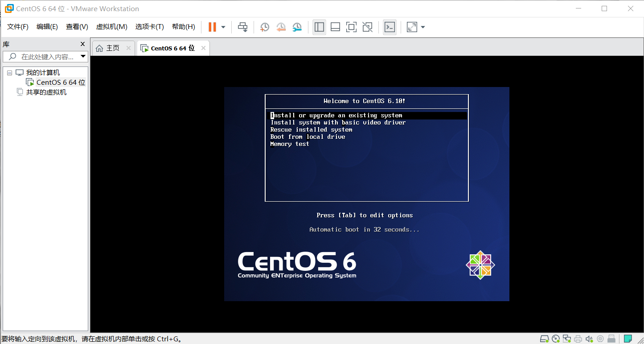Open the stretch display dropdown arrow
Screen dimensions: 644x344
coord(423,27)
